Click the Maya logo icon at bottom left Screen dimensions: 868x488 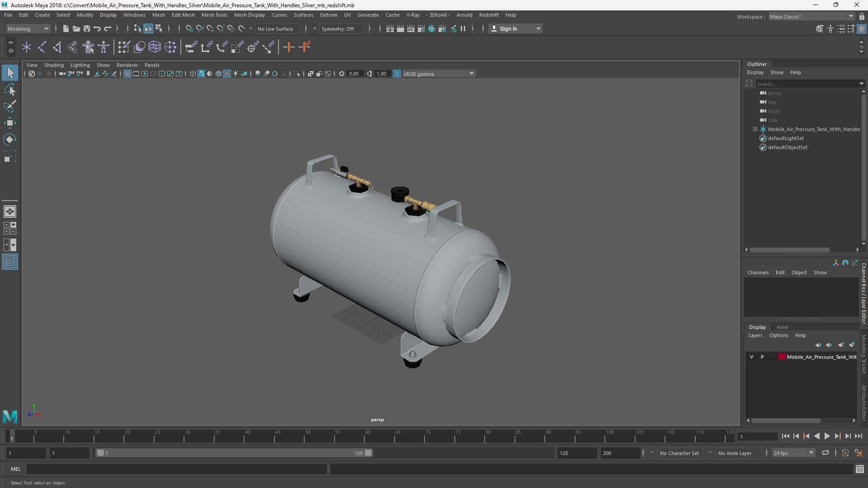(10, 416)
